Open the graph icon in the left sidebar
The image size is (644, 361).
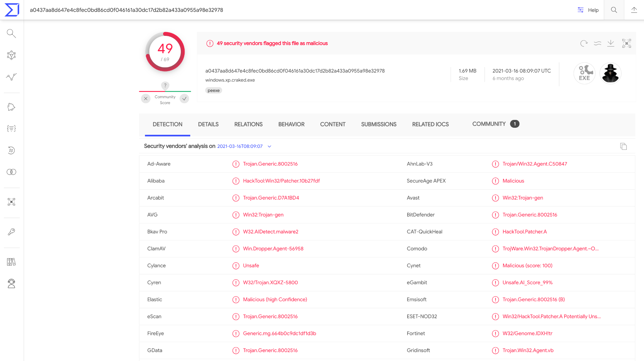click(11, 55)
